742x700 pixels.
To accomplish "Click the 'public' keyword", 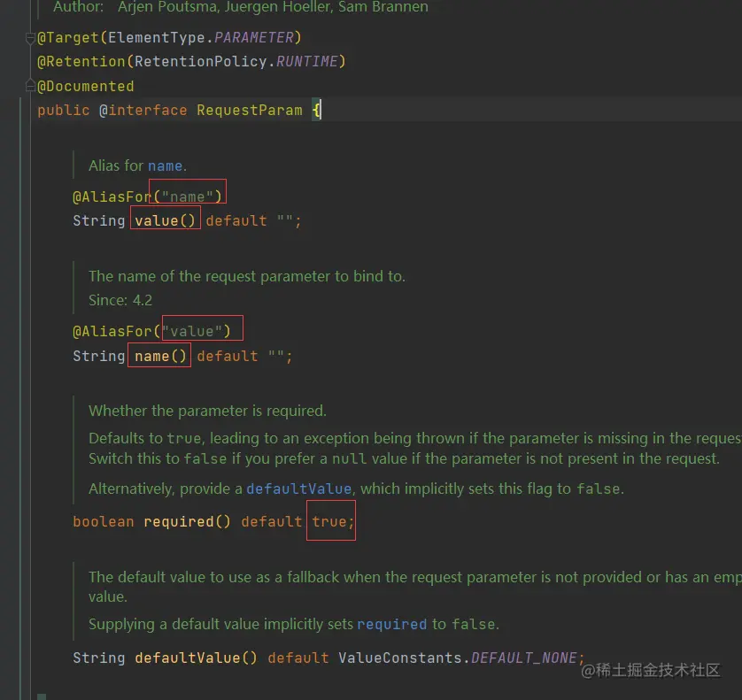I will pyautogui.click(x=64, y=111).
